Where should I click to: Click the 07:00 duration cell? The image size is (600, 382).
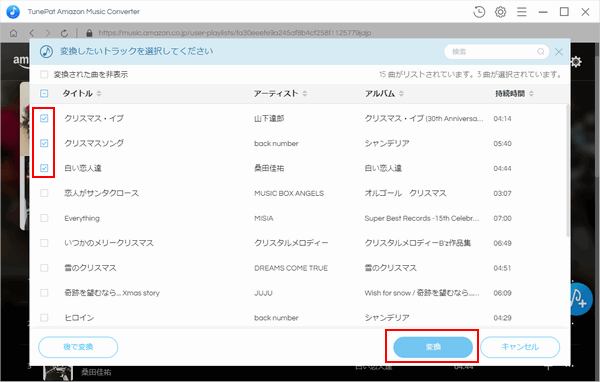pyautogui.click(x=502, y=218)
